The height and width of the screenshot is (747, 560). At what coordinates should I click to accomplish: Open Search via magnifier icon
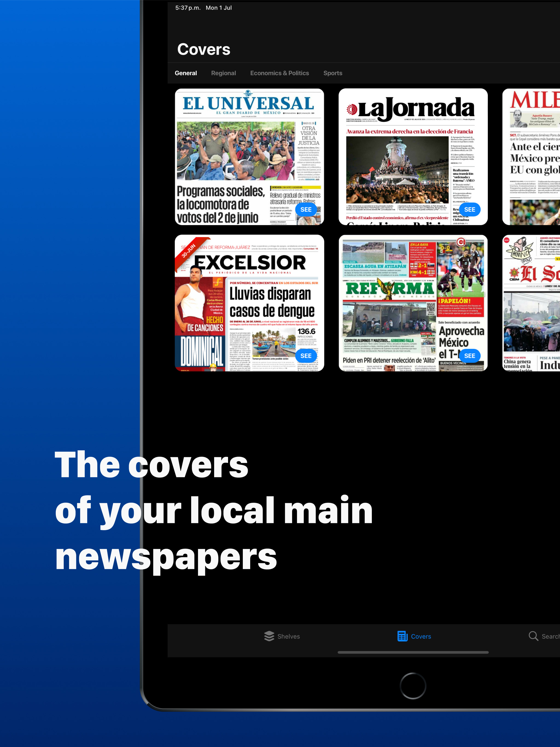[533, 636]
